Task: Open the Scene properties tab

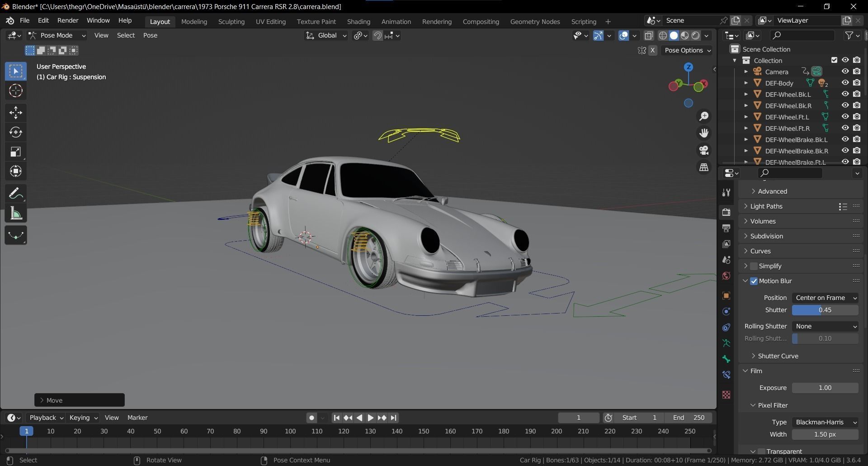Action: click(726, 260)
